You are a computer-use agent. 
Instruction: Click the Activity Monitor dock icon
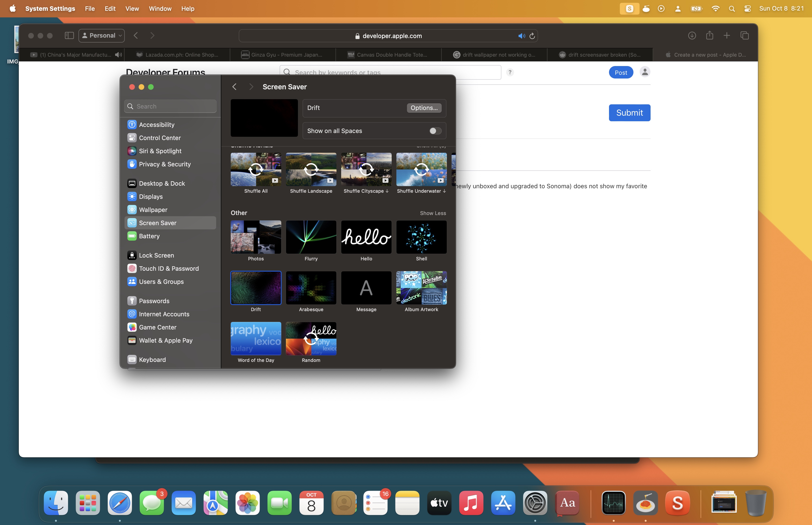[613, 503]
